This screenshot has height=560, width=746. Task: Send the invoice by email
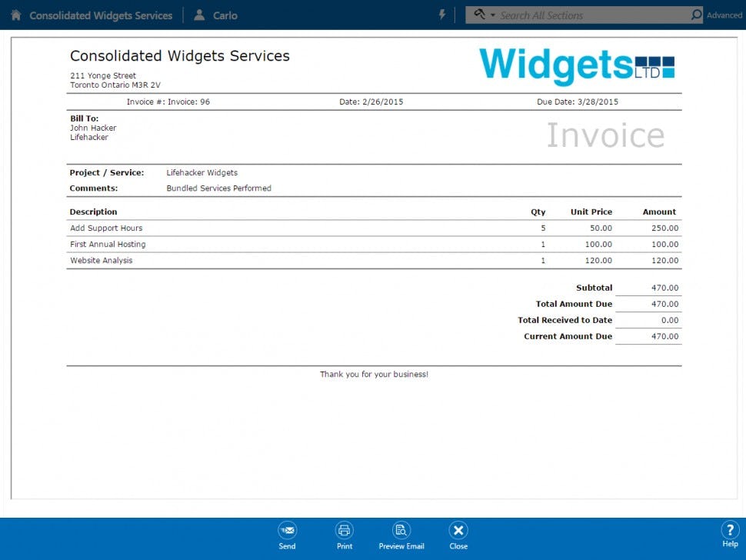coord(287,535)
